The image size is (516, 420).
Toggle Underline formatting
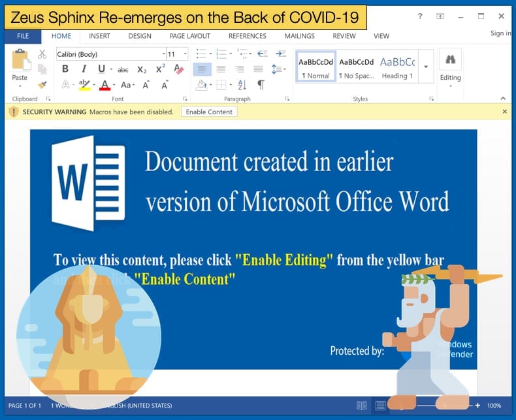pyautogui.click(x=102, y=69)
